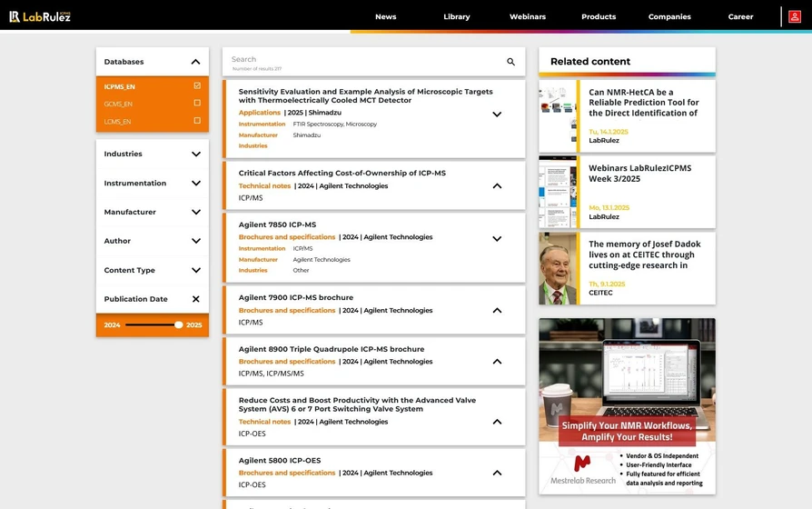
Task: Open The memory of Josef Dadok article
Action: pos(644,254)
